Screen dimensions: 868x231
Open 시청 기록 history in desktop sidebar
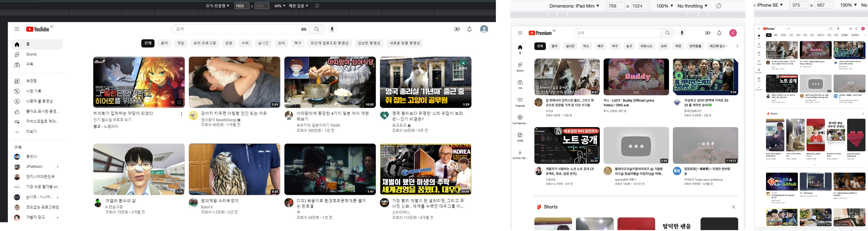point(37,91)
